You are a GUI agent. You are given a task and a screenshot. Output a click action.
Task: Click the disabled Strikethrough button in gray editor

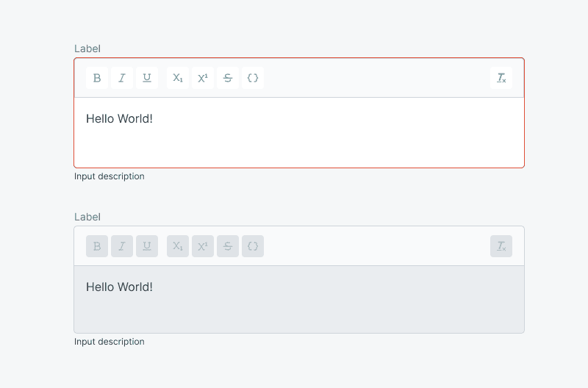pos(228,246)
